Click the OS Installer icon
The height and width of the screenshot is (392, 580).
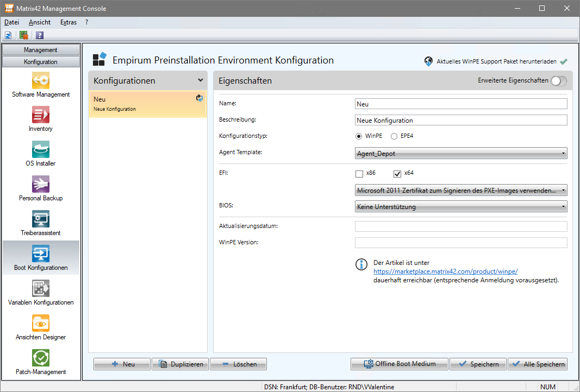coord(40,150)
